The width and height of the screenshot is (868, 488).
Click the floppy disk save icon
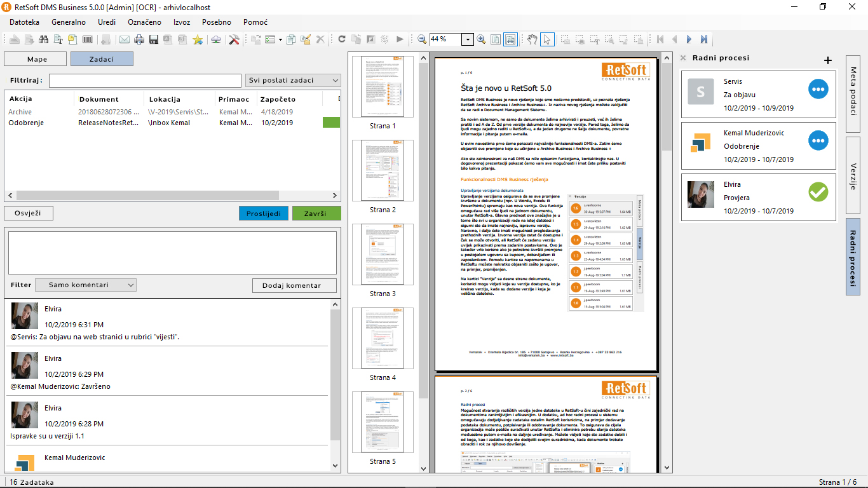click(154, 39)
